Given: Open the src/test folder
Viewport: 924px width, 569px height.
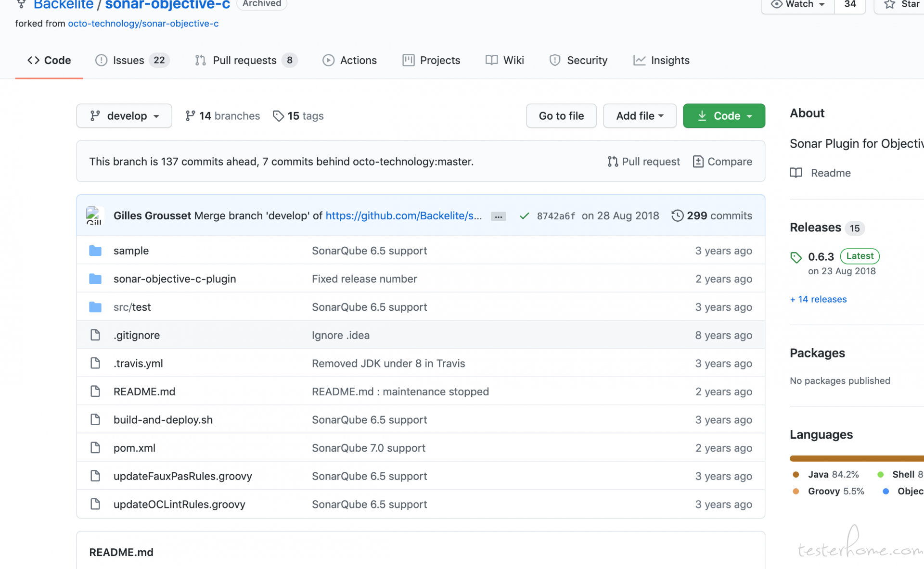Looking at the screenshot, I should coord(132,307).
